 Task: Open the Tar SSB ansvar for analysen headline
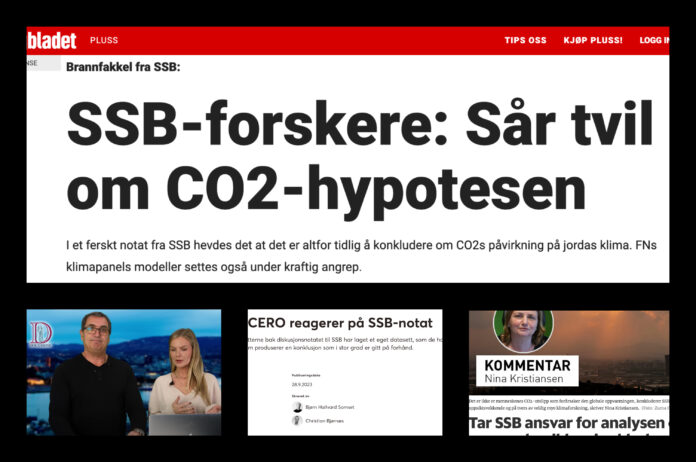point(569,423)
